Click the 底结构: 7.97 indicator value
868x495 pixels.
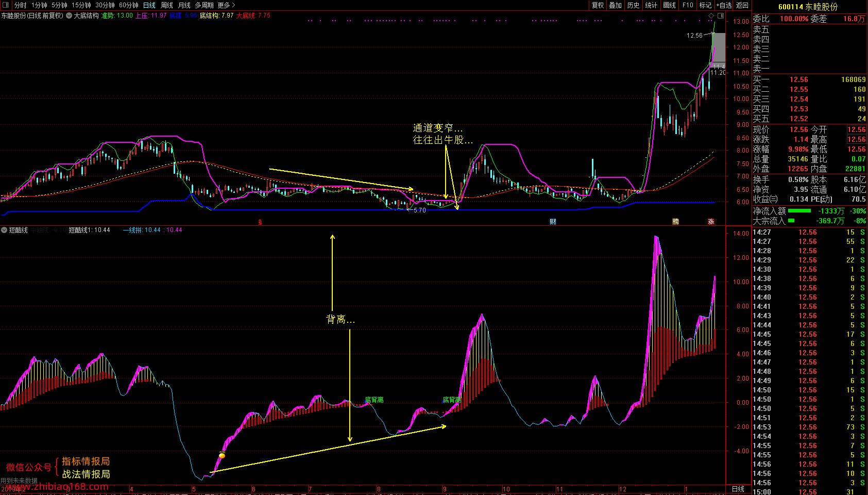pyautogui.click(x=216, y=15)
